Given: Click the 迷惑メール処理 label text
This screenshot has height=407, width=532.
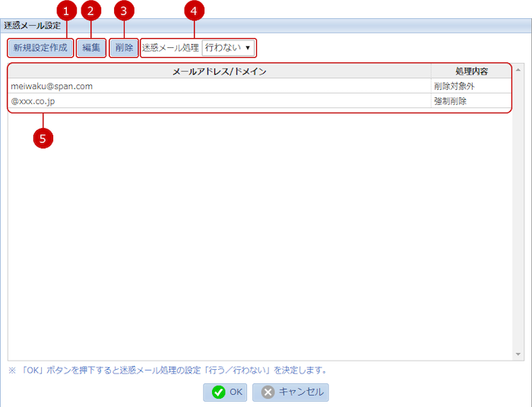Looking at the screenshot, I should 170,48.
